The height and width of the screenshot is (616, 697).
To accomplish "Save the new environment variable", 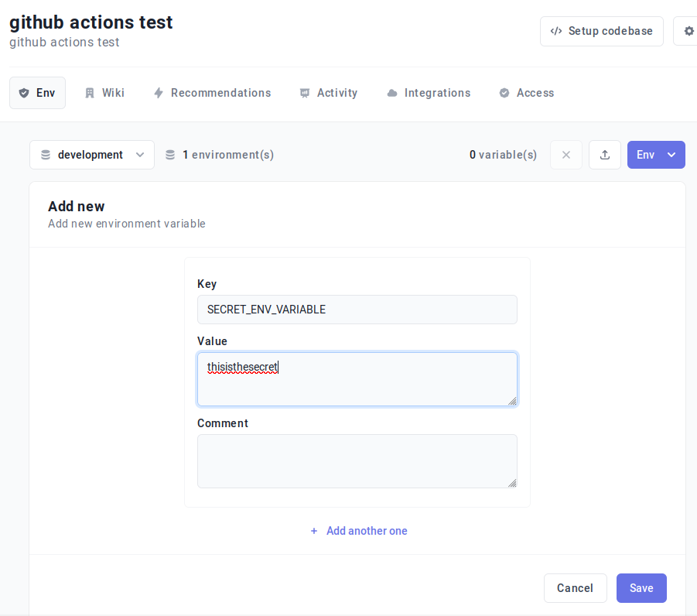I will pos(641,588).
